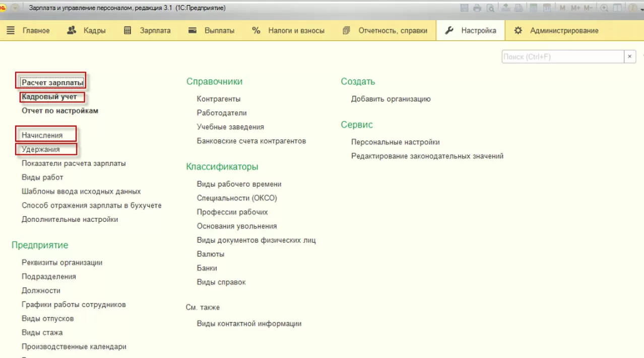Screen dimensions: 644x358
Task: Open Графики работы сотрудников
Action: click(x=74, y=305)
